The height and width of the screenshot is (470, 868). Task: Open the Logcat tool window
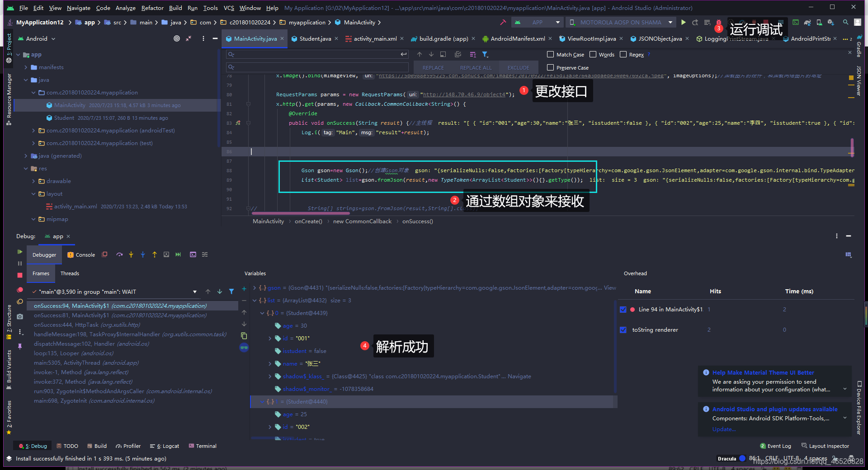(x=165, y=446)
